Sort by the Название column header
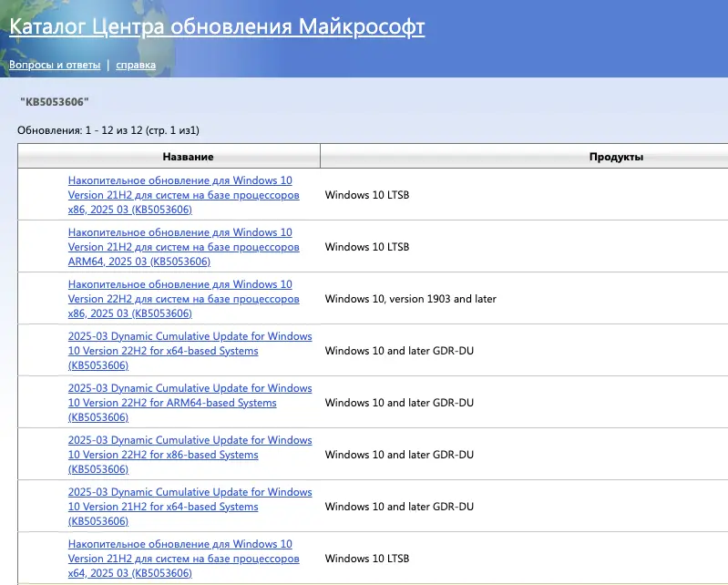 (x=169, y=157)
